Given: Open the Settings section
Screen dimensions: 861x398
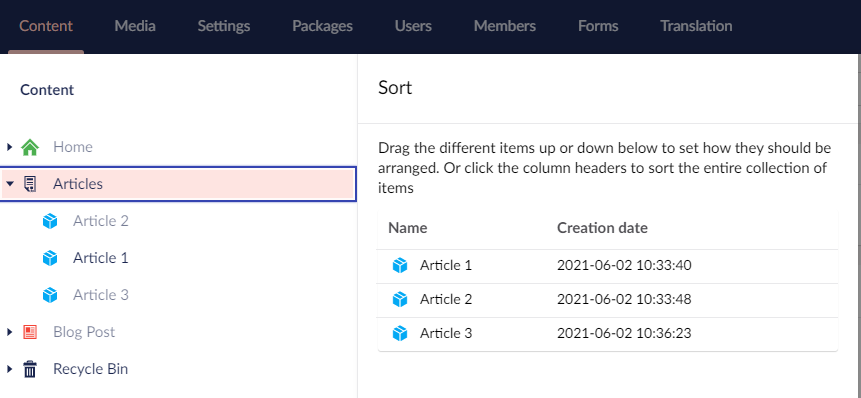Looking at the screenshot, I should (224, 26).
